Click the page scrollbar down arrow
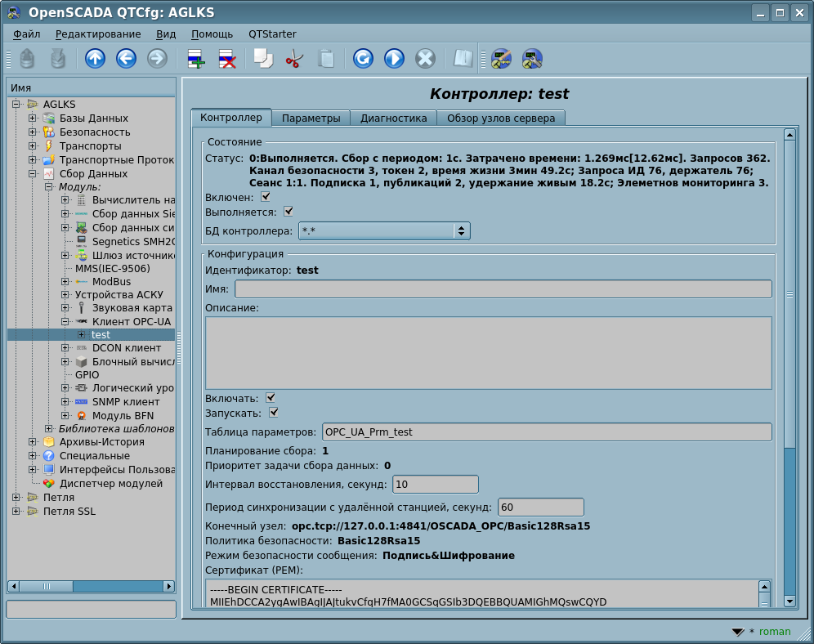 789,602
